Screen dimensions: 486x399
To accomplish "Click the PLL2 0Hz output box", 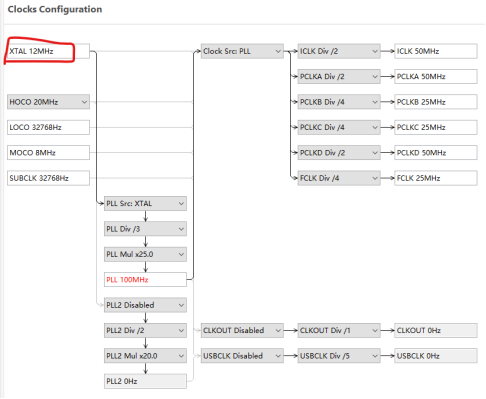I will 145,381.
